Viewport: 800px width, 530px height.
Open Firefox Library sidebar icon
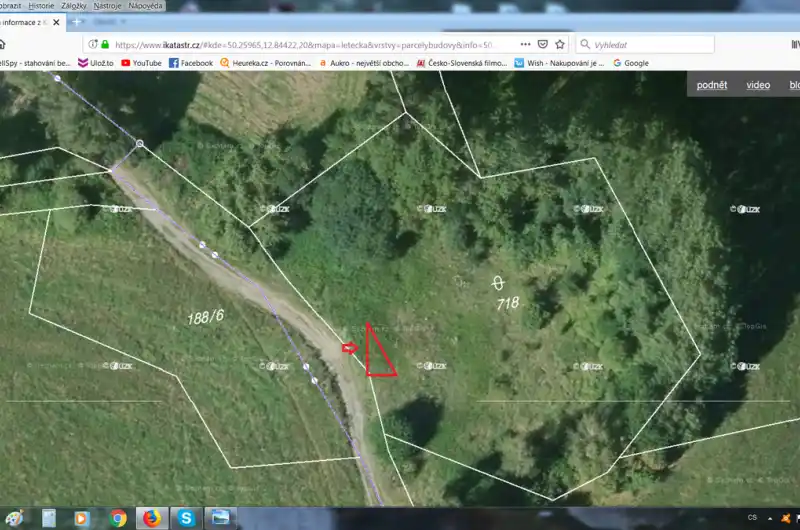(x=795, y=44)
